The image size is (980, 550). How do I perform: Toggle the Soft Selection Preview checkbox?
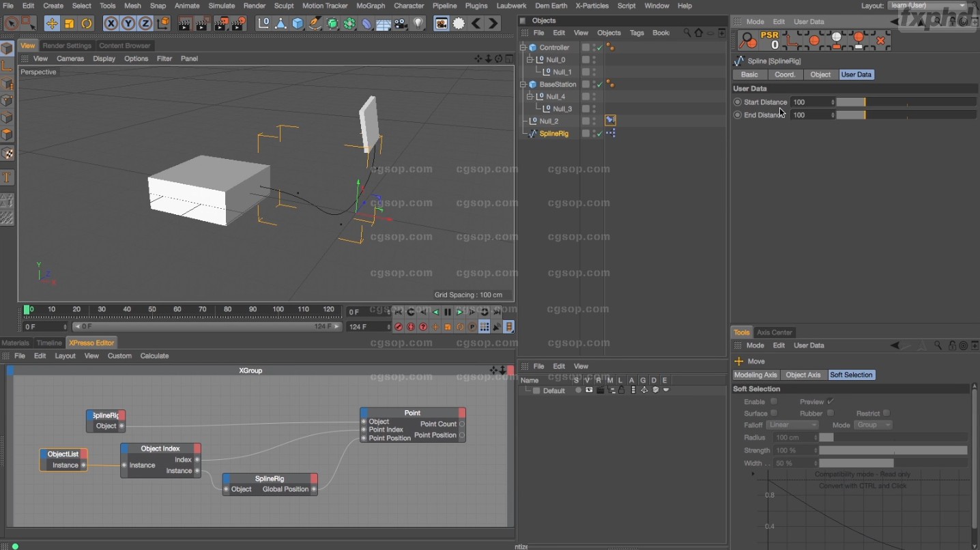click(831, 401)
